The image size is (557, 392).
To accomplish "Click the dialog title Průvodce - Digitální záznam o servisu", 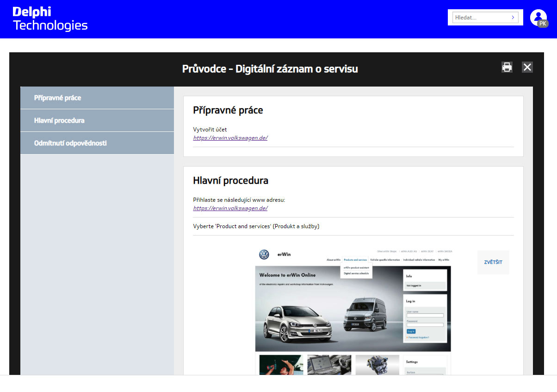I will click(270, 69).
